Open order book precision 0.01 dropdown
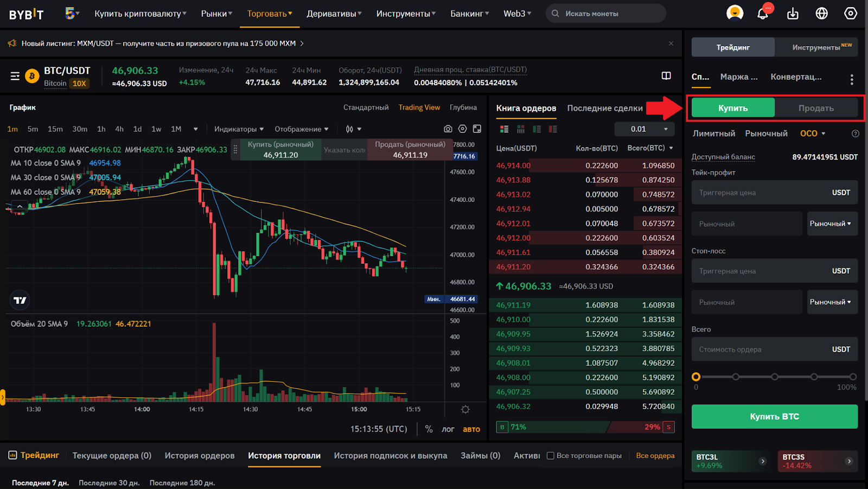The height and width of the screenshot is (489, 868). point(644,129)
